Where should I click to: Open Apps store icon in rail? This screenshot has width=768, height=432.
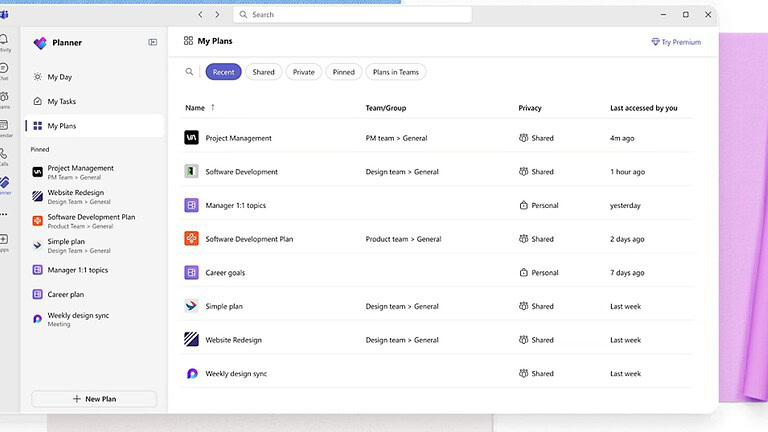point(4,242)
